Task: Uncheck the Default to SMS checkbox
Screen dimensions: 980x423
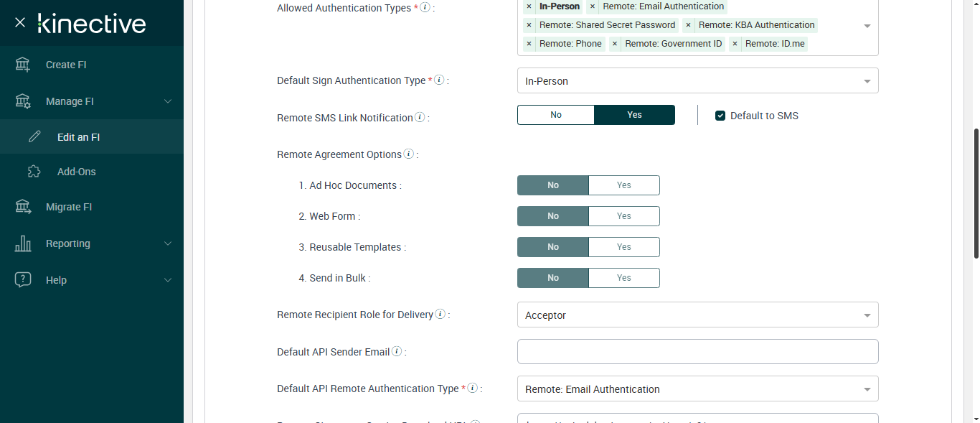Action: click(x=720, y=116)
